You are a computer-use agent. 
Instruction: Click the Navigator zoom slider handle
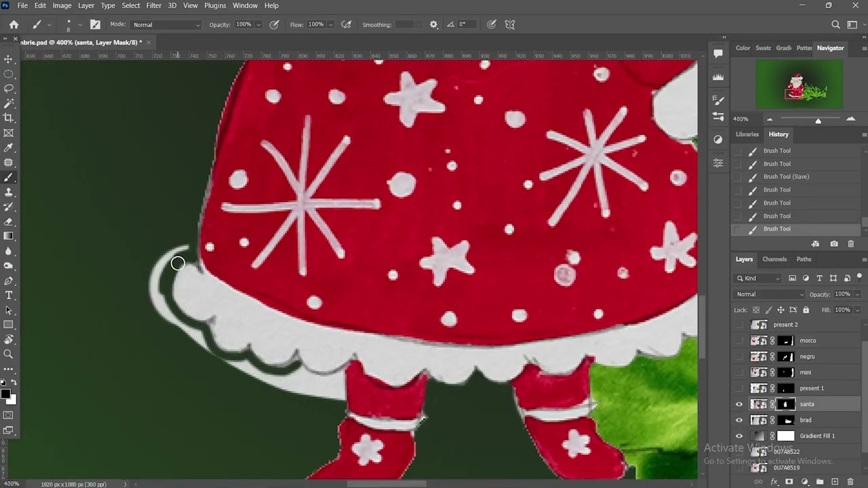coord(818,120)
